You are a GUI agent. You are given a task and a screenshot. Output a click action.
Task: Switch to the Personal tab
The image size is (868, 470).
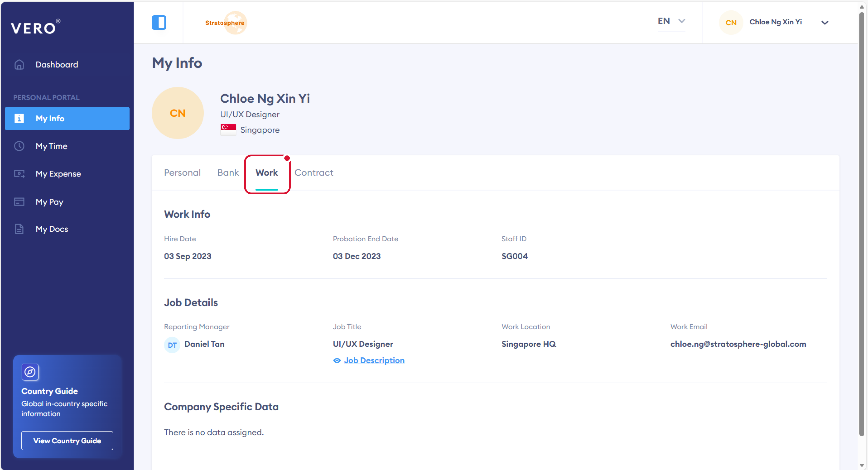pos(182,172)
